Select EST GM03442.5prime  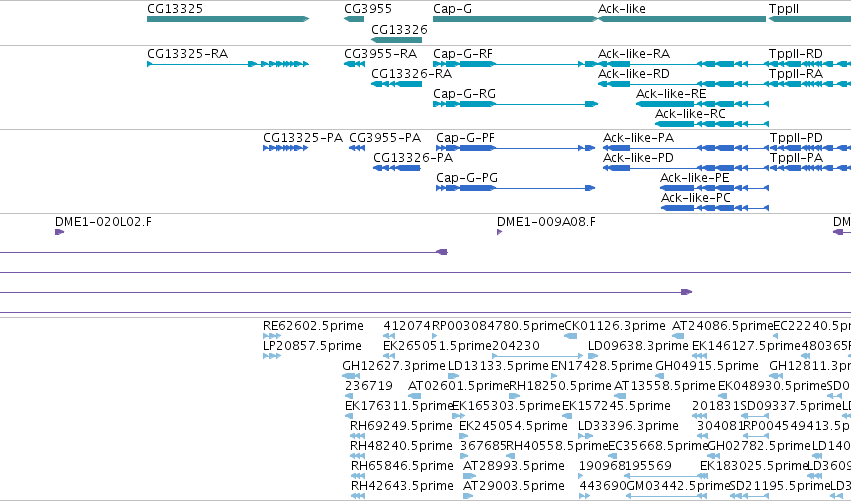(668, 496)
